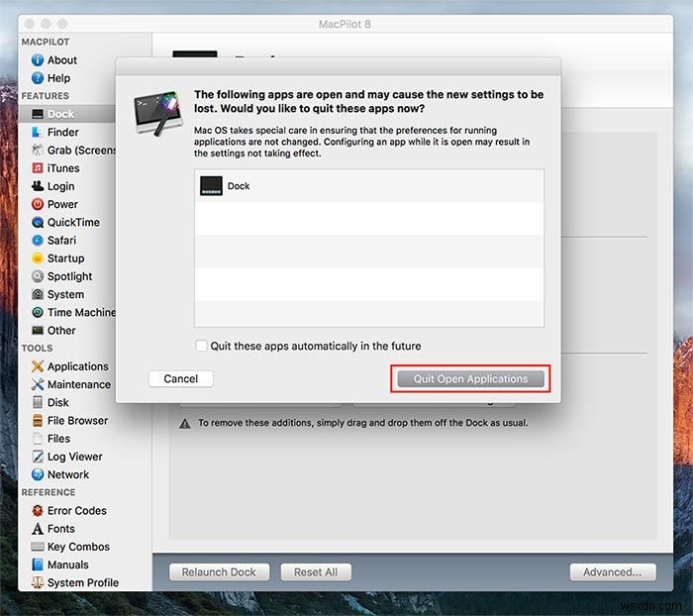Click the Network globe icon
The image size is (693, 616).
(38, 474)
